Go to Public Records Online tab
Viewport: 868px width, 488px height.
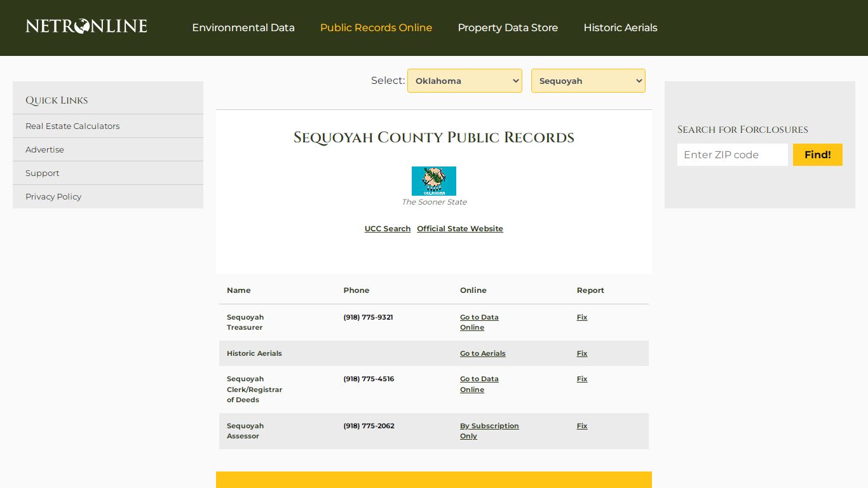tap(376, 27)
